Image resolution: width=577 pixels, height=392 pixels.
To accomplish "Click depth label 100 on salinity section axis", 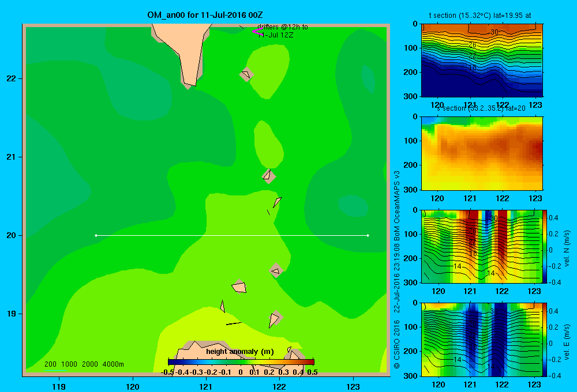I will pyautogui.click(x=411, y=141).
